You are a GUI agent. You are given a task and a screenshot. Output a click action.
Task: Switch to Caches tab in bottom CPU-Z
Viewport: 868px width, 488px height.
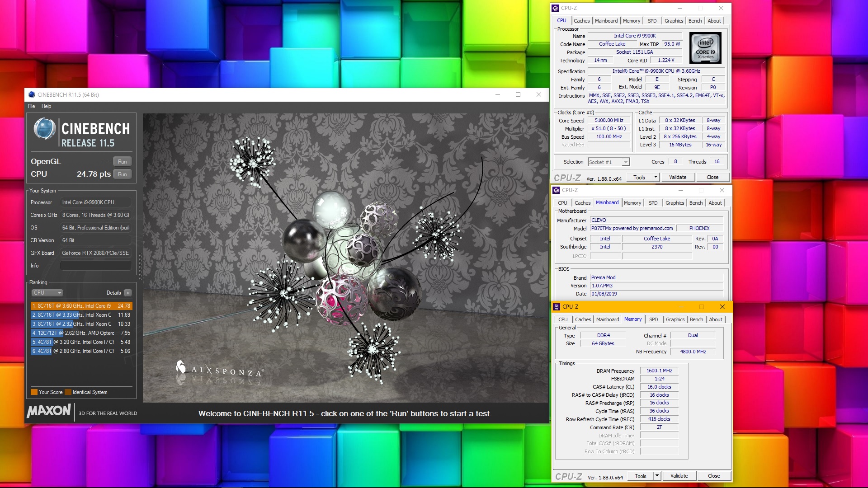583,319
